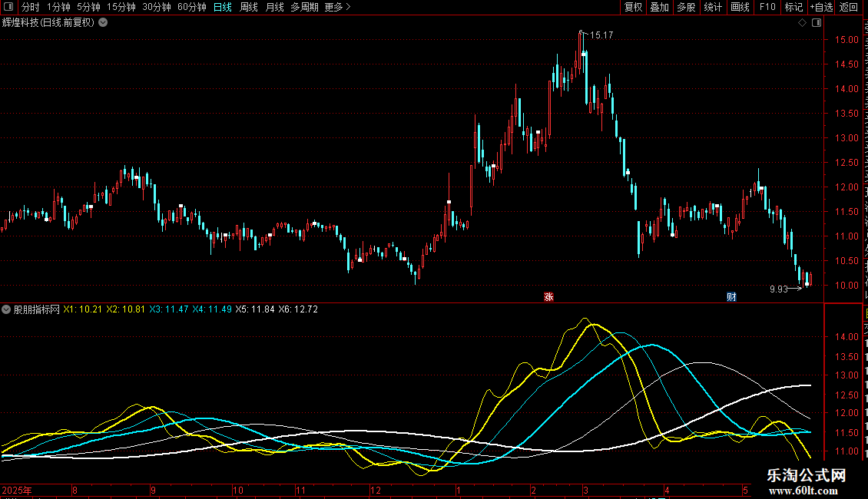
Task: Open the 多股 multi-stock view
Action: coord(687,7)
